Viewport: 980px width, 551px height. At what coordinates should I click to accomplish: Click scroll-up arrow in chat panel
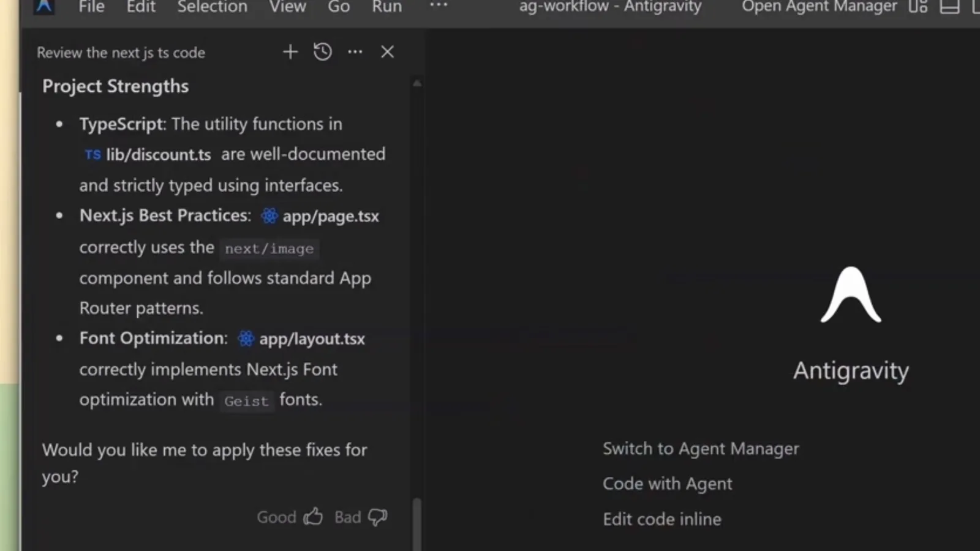(x=417, y=83)
